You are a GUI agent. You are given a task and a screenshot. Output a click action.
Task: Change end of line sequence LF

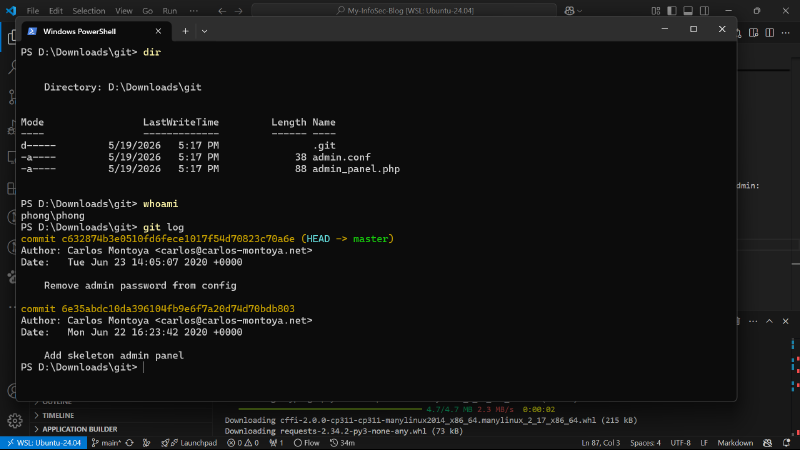click(704, 443)
